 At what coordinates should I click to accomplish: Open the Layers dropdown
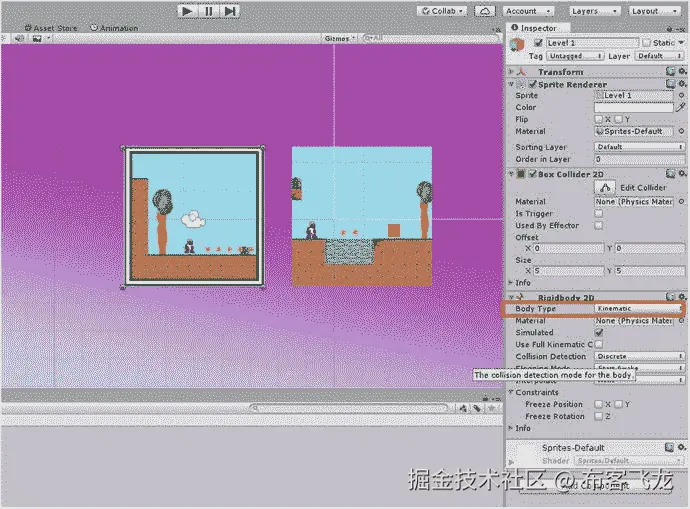click(594, 11)
